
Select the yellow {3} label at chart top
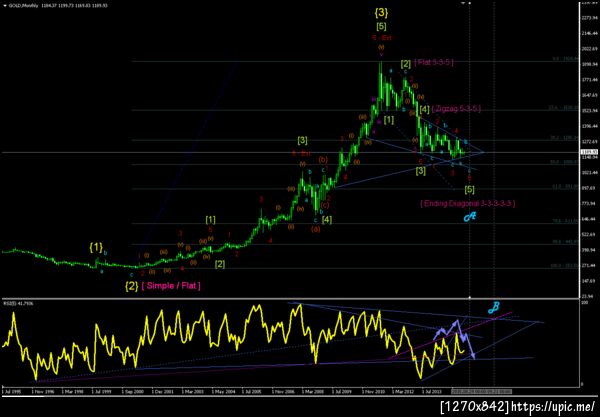pyautogui.click(x=381, y=13)
